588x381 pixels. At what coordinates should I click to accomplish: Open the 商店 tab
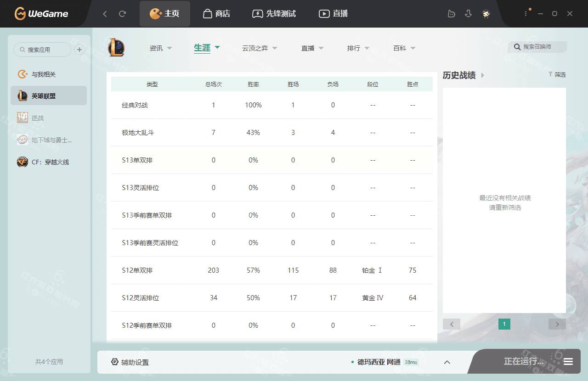click(x=216, y=14)
